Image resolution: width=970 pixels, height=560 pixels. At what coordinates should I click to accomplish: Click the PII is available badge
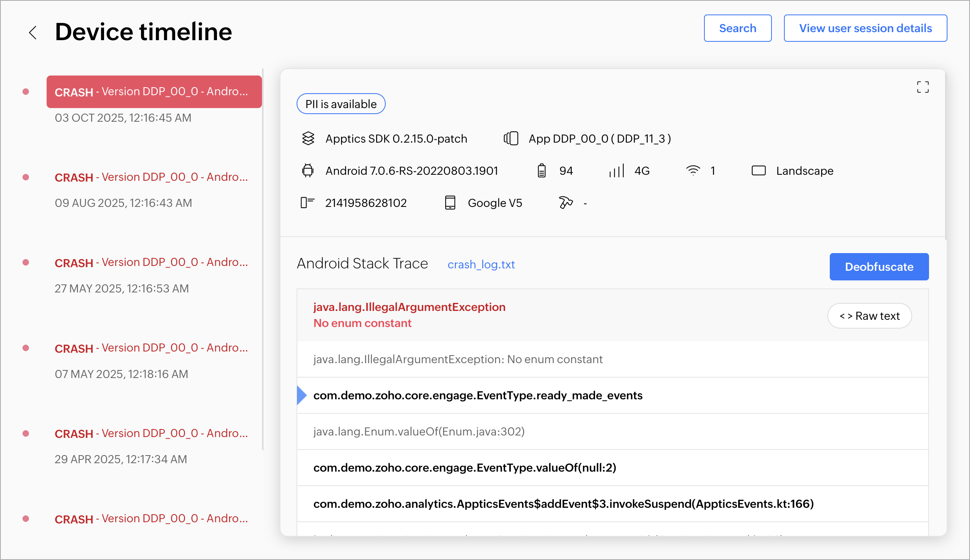click(x=341, y=104)
